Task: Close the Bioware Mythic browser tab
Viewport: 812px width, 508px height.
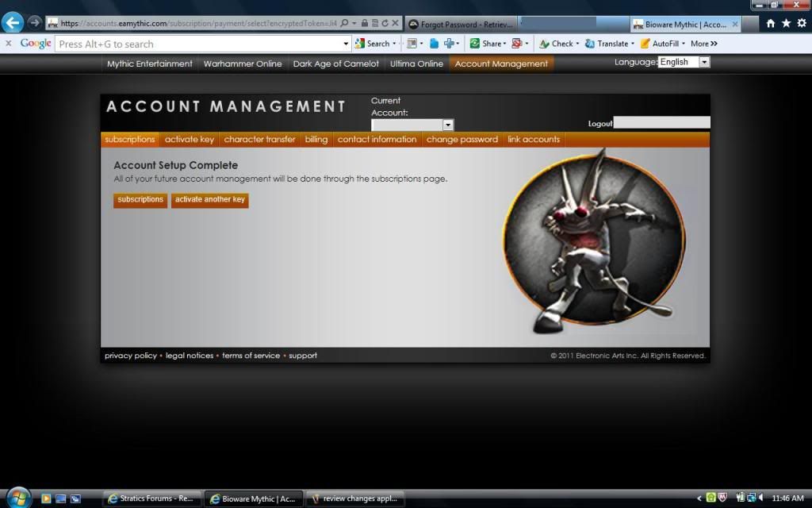Action: 735,25
